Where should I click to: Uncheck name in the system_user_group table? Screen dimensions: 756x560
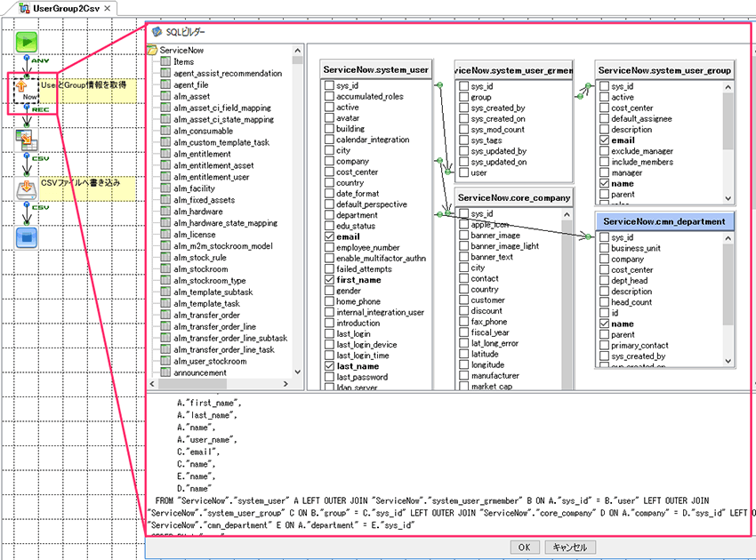coord(604,184)
